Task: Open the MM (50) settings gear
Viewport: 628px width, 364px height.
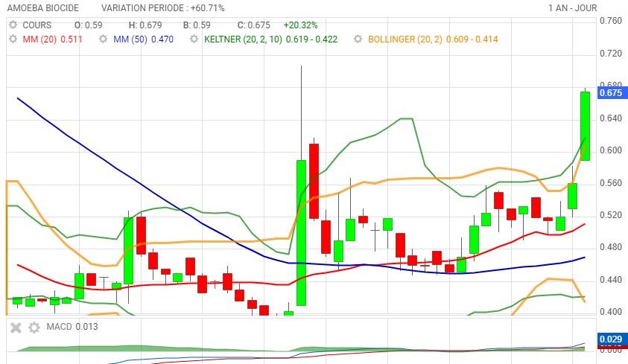Action: click(104, 39)
